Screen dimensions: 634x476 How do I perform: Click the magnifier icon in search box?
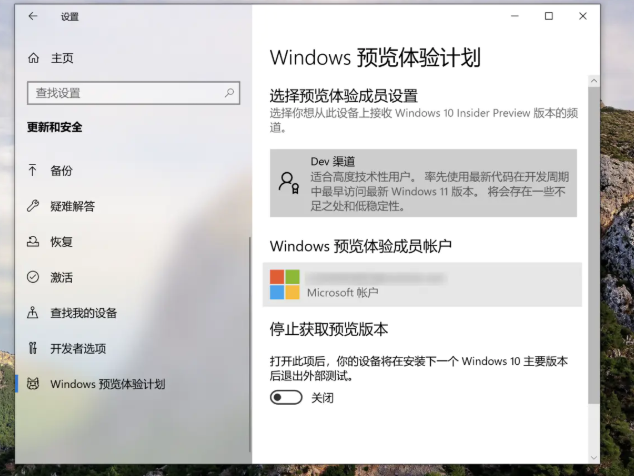point(229,93)
